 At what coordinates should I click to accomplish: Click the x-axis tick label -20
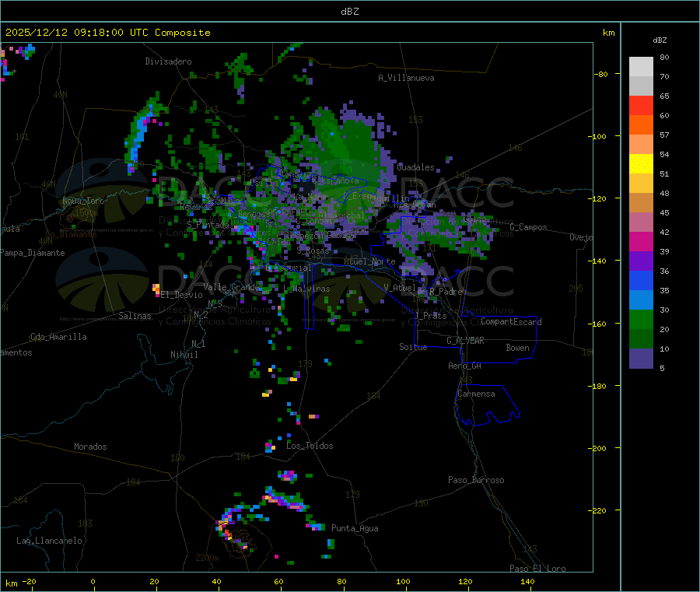29,581
